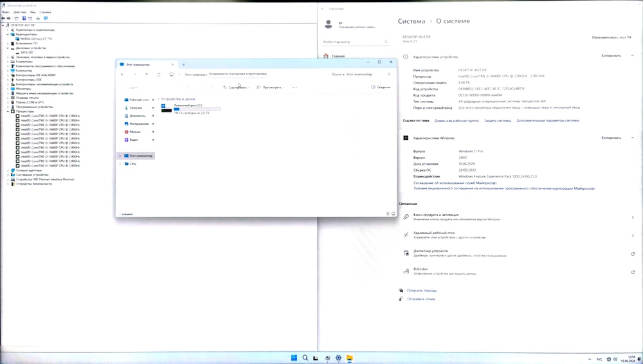Open Соглашение об использовании служб Майкрософт
Viewport: 643px width, 364px height.
tap(455, 183)
